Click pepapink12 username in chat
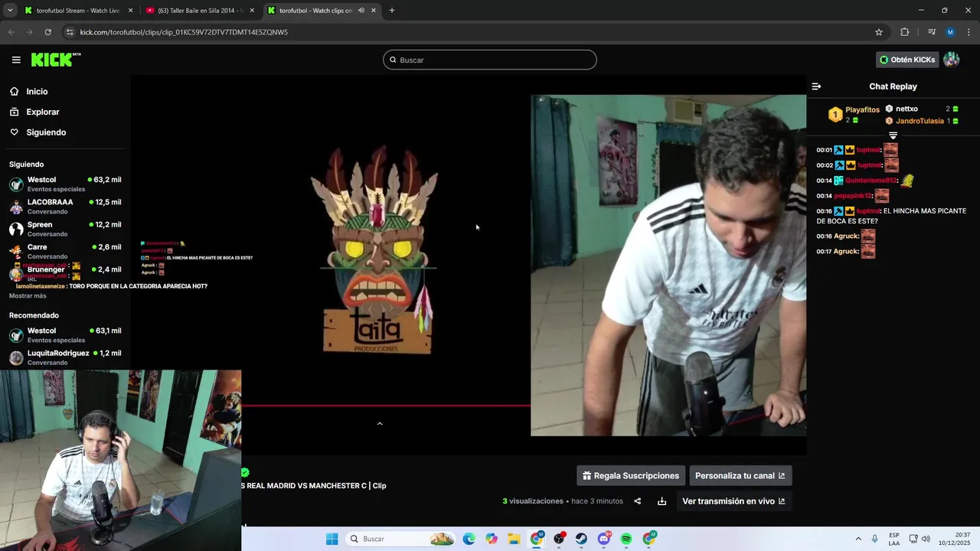Viewport: 980px width, 551px height. click(x=853, y=196)
